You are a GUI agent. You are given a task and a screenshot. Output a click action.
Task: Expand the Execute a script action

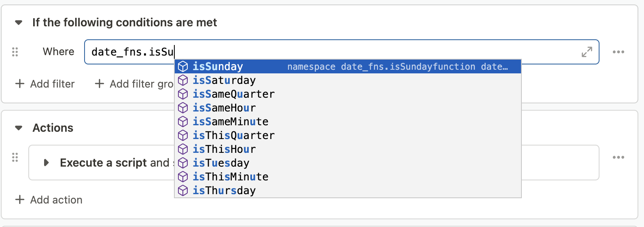(46, 163)
